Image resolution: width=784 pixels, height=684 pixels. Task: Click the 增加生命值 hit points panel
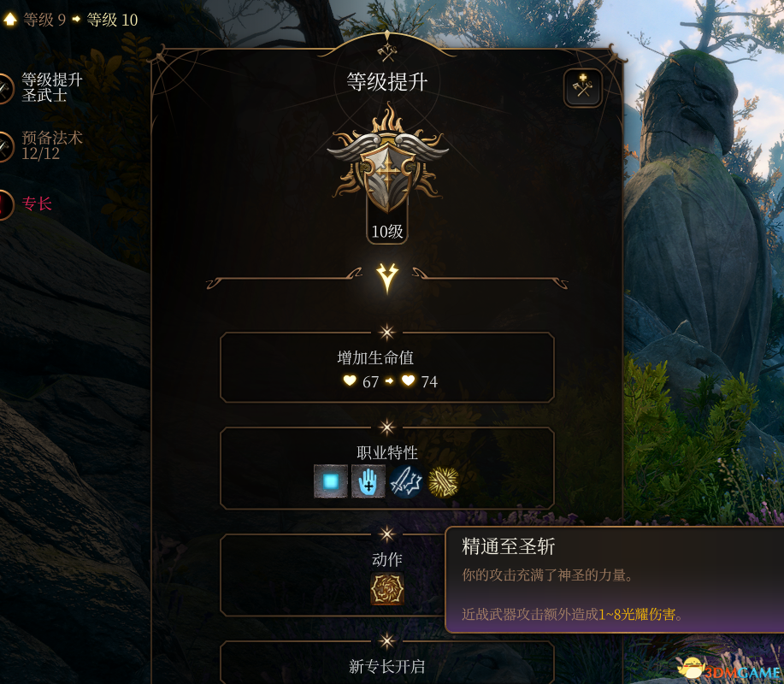(387, 368)
